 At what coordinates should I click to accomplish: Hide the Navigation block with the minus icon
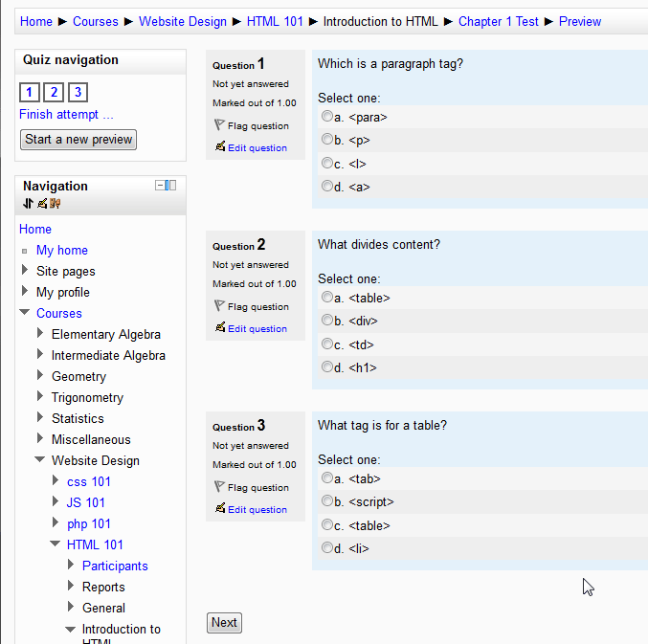click(x=161, y=186)
